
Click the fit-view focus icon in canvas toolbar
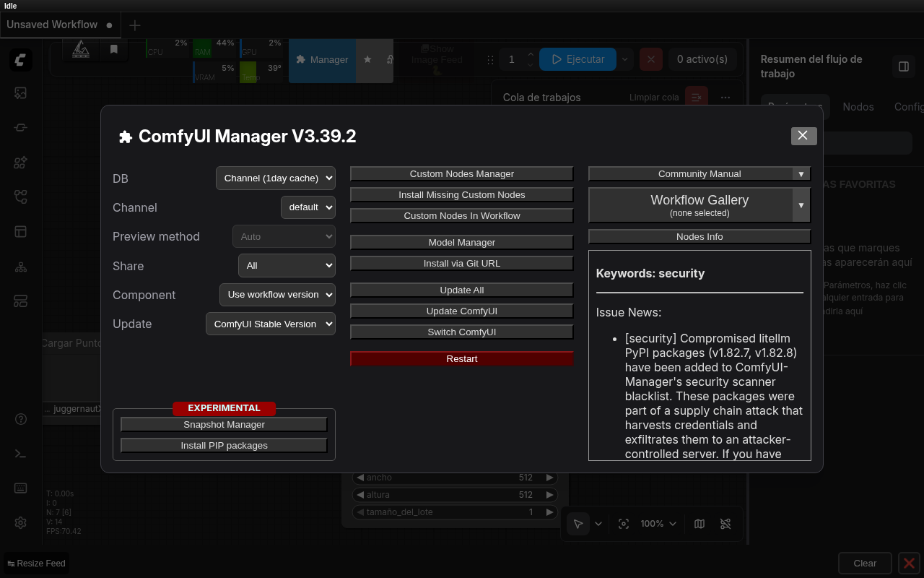point(624,524)
